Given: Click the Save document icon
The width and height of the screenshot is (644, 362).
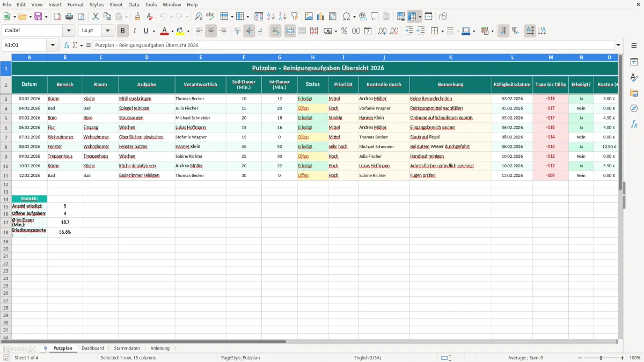Looking at the screenshot, I should pyautogui.click(x=38, y=17).
